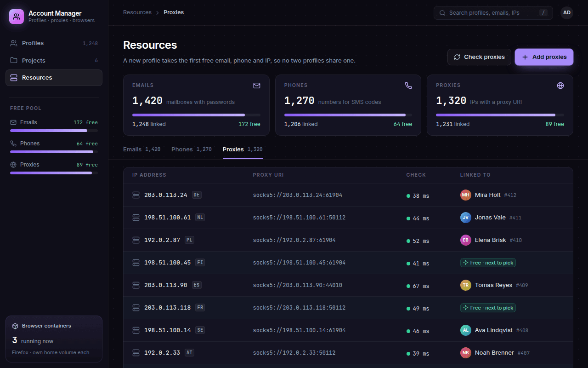Image resolution: width=588 pixels, height=368 pixels.
Task: Click Free · next to pick for 198.51.100.45
Action: (x=488, y=263)
